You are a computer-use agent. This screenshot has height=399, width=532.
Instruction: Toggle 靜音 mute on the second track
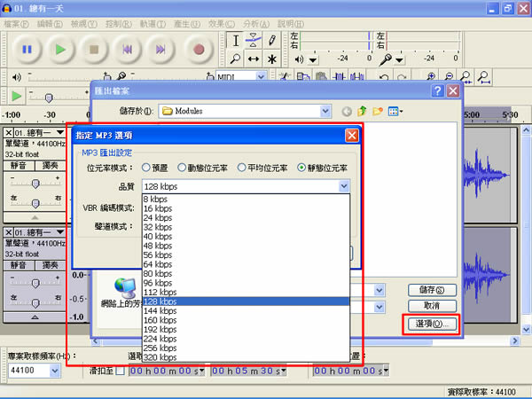coord(19,265)
